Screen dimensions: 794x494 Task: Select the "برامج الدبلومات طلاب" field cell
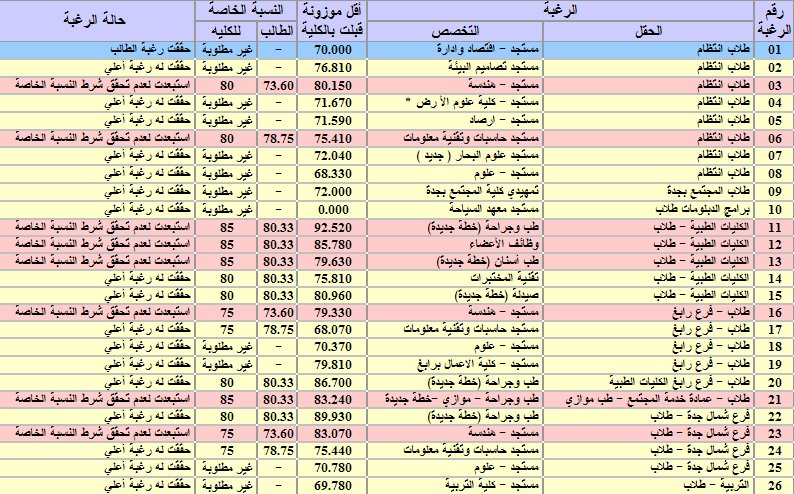(x=649, y=208)
